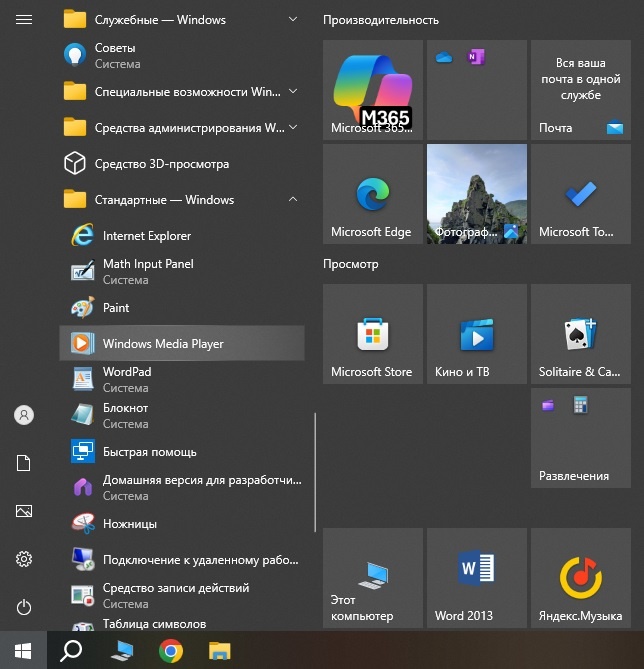Open Средство 3D-просмотра
Screen dimensions: 644x669
point(182,163)
